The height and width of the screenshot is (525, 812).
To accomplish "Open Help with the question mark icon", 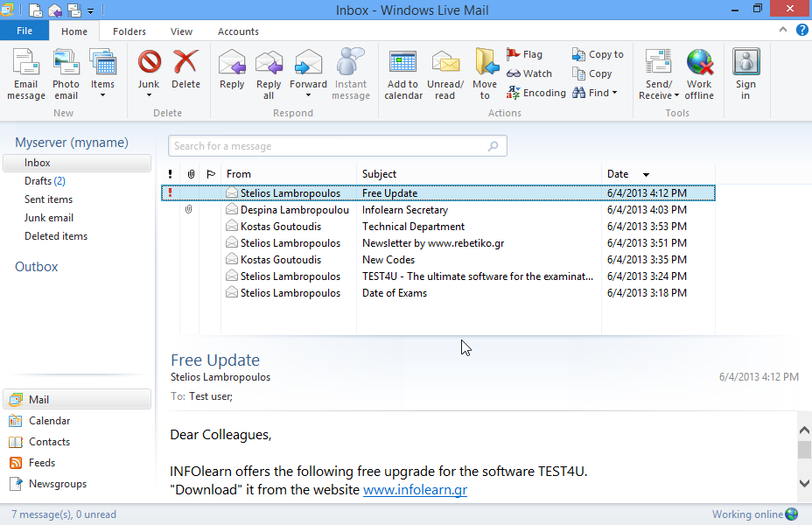I will click(801, 30).
